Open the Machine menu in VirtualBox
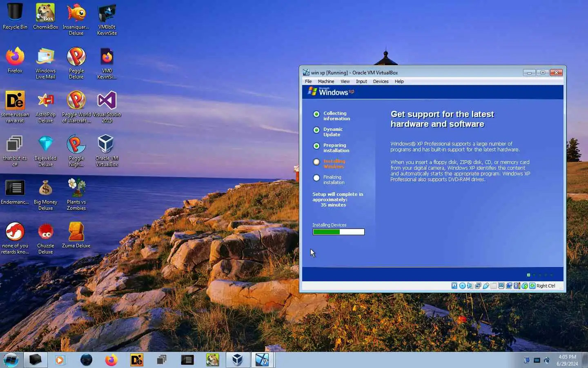This screenshot has width=588, height=368. (326, 81)
